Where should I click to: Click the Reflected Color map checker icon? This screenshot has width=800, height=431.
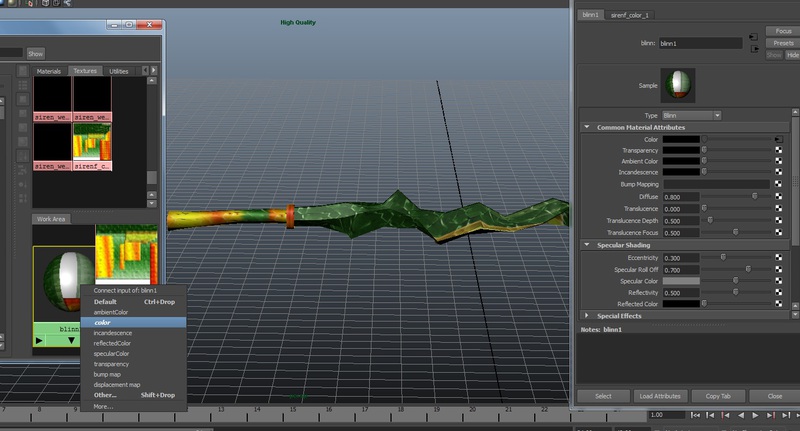pos(779,303)
